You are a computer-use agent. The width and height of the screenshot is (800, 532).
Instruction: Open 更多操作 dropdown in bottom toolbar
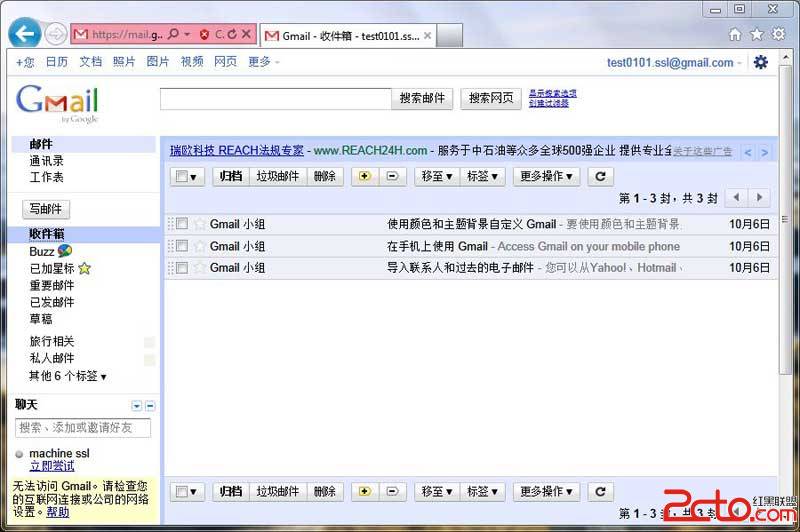pyautogui.click(x=546, y=492)
